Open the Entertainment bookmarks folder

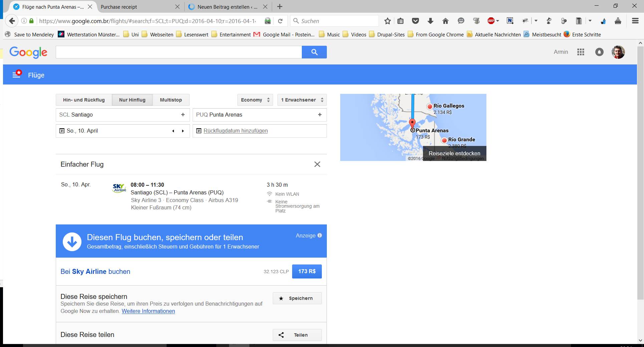(x=231, y=34)
